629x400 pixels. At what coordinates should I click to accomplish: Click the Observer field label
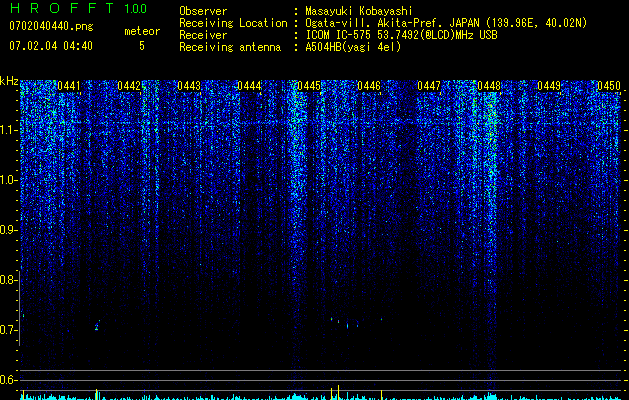(x=203, y=11)
